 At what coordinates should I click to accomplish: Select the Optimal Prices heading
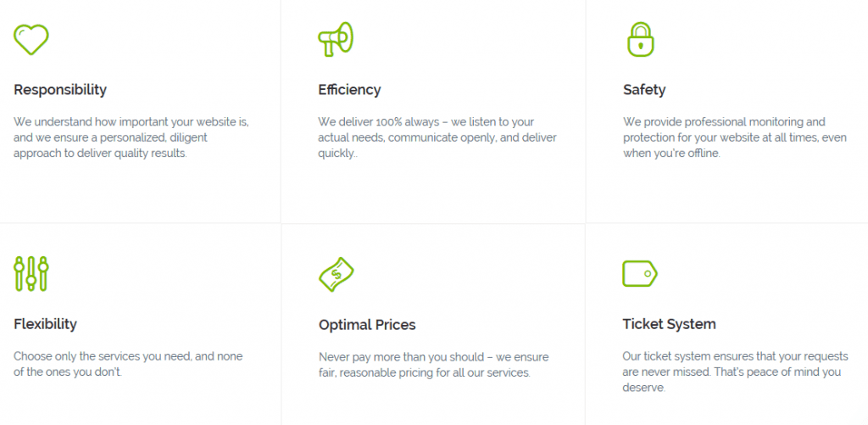(367, 325)
